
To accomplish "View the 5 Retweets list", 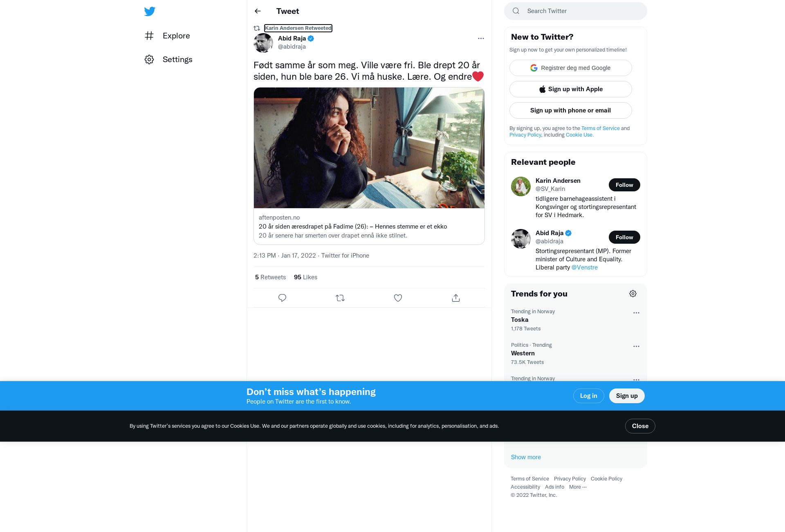I will 270,277.
